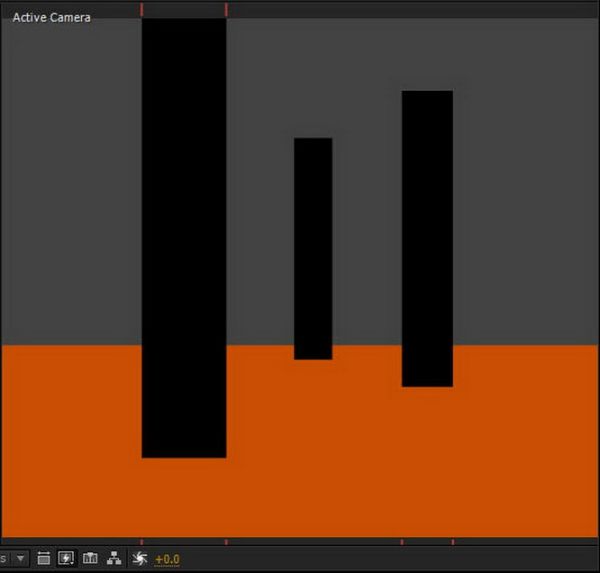Click the +0.0 exposure value
600x573 pixels.
167,560
